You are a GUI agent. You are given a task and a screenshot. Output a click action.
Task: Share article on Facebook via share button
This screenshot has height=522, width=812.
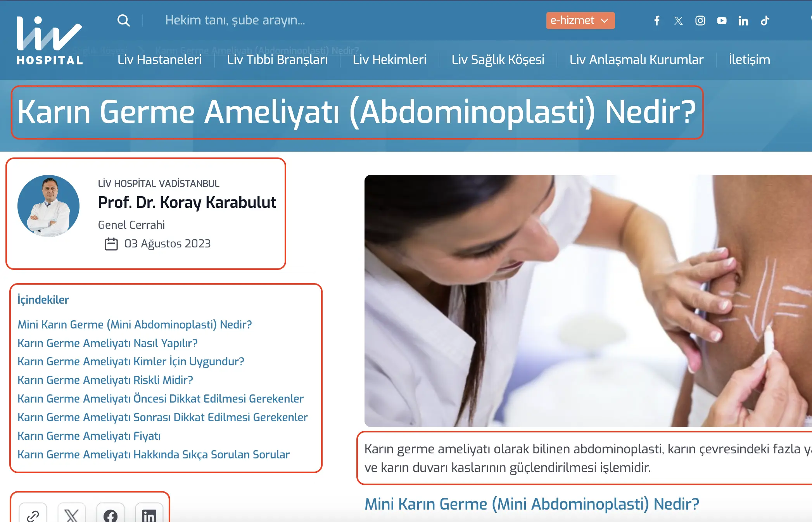click(111, 513)
